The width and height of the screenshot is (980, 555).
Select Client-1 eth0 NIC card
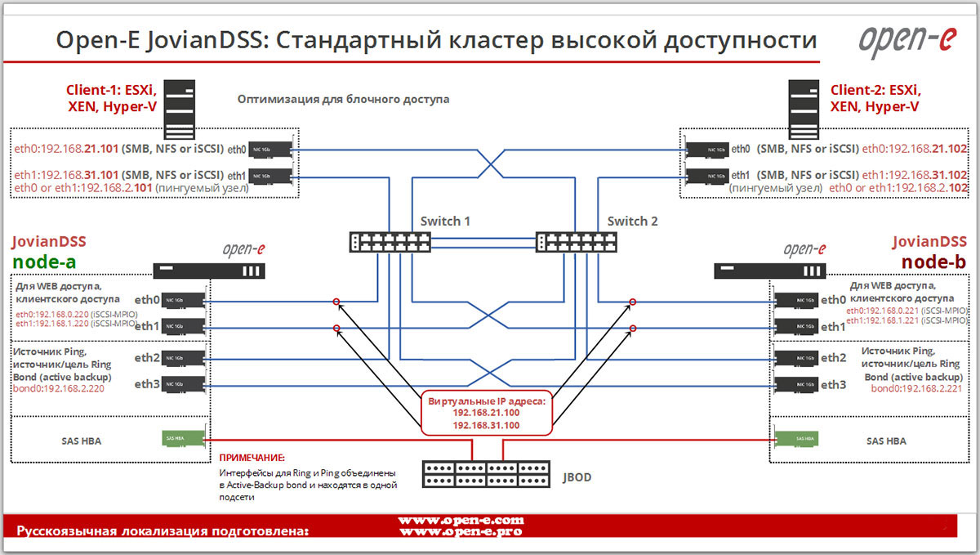(x=270, y=150)
